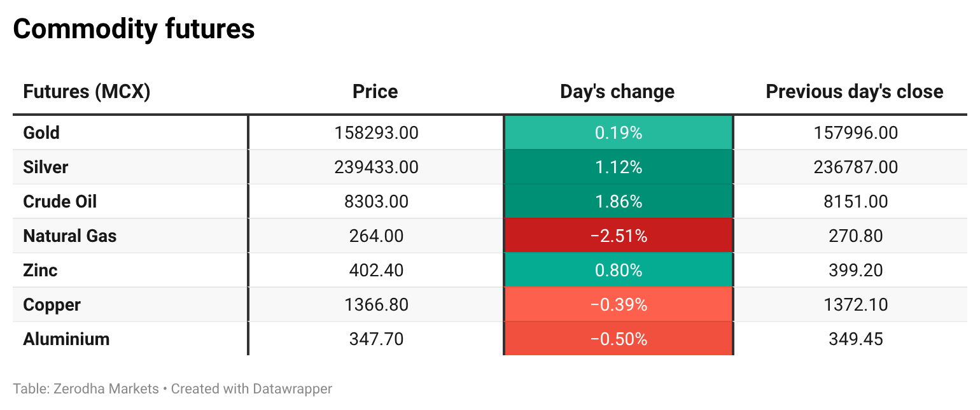Select the Silver row label

(x=46, y=167)
